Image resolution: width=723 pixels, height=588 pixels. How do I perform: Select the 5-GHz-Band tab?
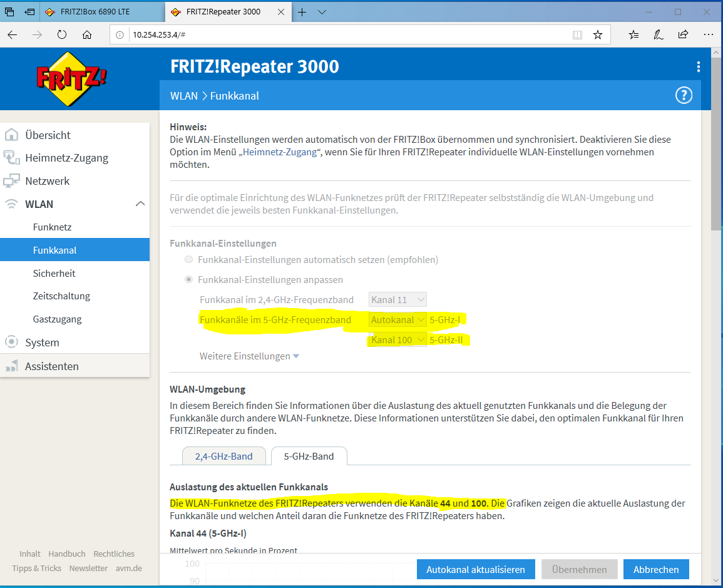click(x=309, y=456)
